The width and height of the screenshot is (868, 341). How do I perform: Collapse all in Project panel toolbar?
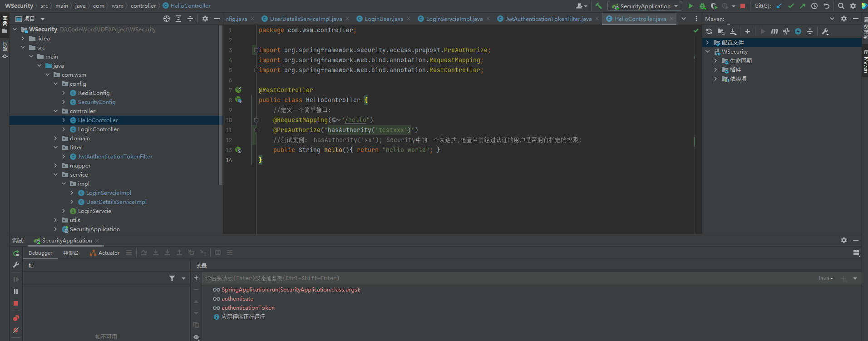tap(190, 19)
